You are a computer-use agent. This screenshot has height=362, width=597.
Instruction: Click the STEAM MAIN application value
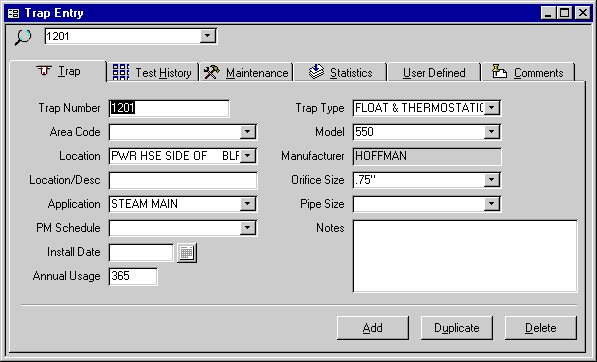[x=144, y=204]
